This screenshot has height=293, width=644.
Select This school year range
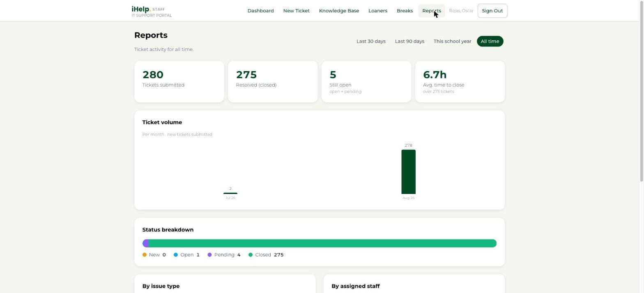[x=452, y=42]
